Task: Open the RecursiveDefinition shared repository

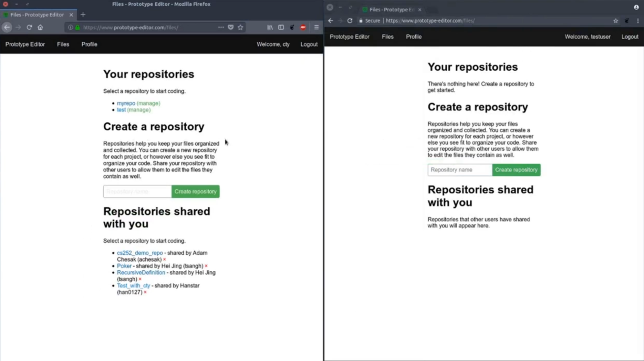Action: [141, 272]
